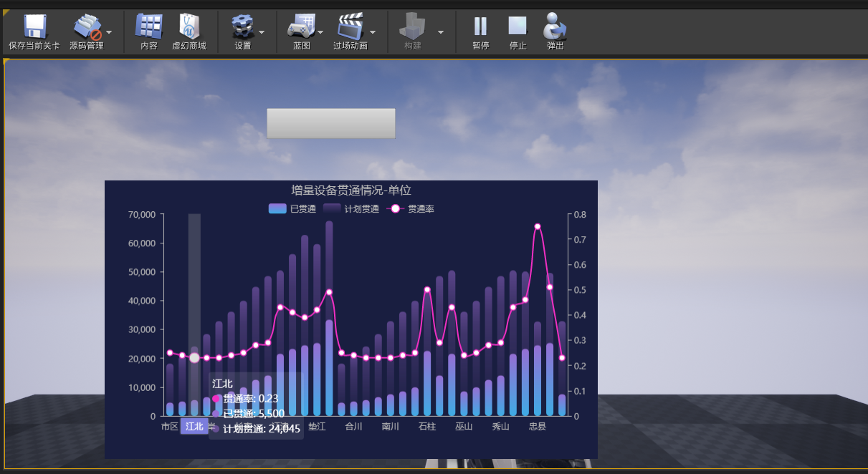Select the 忠县 axis label on the chart
868x474 pixels.
pyautogui.click(x=536, y=427)
